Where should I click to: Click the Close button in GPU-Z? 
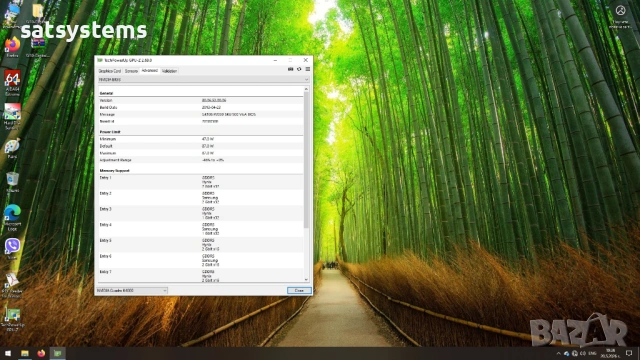pyautogui.click(x=299, y=291)
